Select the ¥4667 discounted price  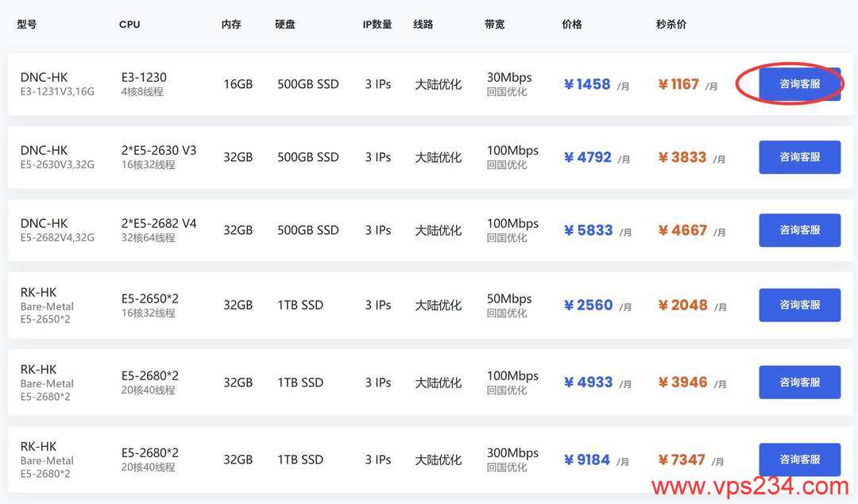(682, 230)
